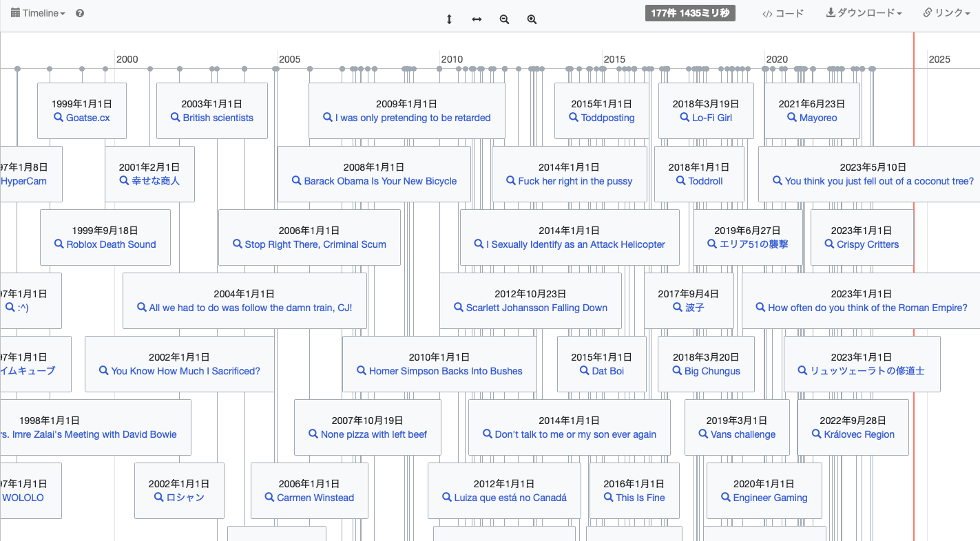980x541 pixels.
Task: Click the date 2007年10月19日
Action: tap(367, 421)
